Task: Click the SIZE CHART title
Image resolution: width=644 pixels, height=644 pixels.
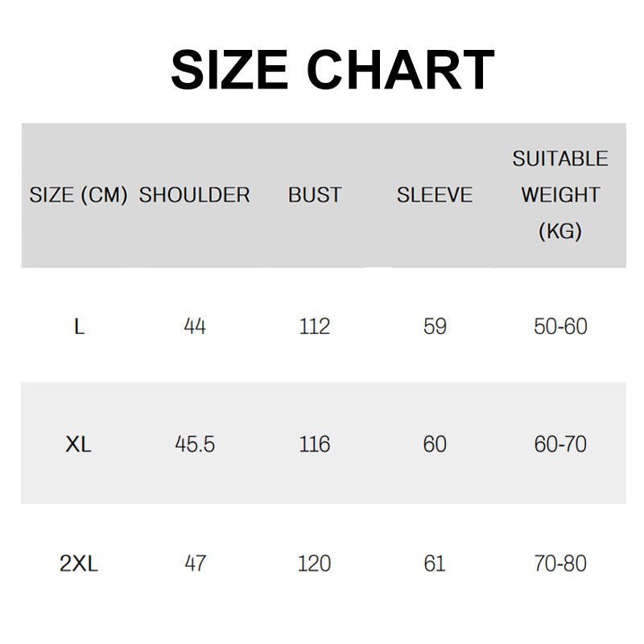Action: [x=332, y=70]
